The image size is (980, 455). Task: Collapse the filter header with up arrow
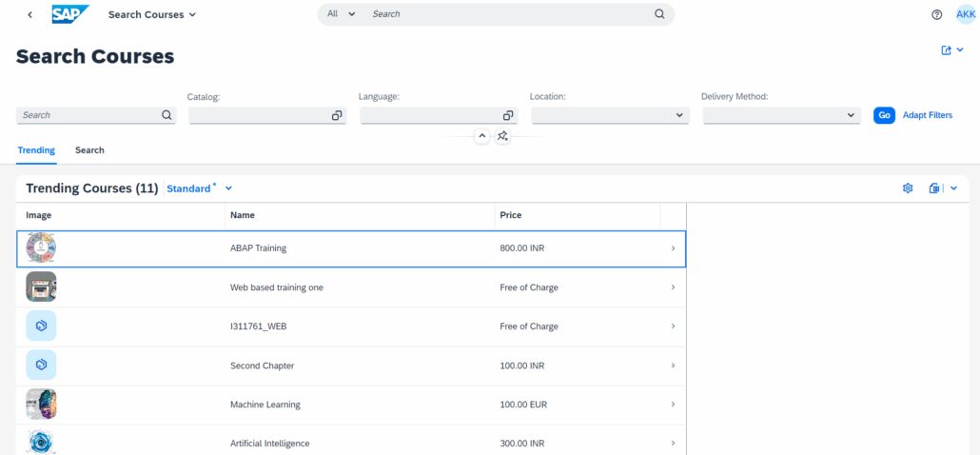(482, 136)
